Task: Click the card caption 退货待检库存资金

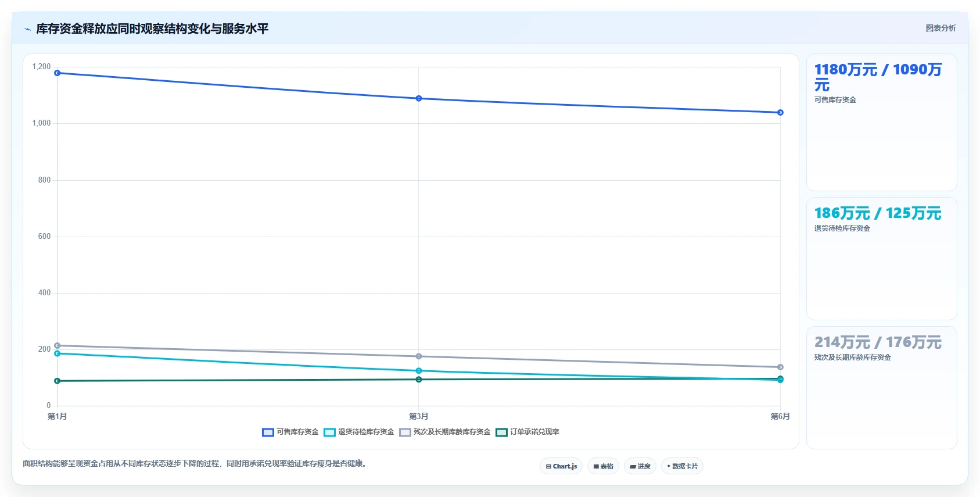Action: [x=842, y=228]
